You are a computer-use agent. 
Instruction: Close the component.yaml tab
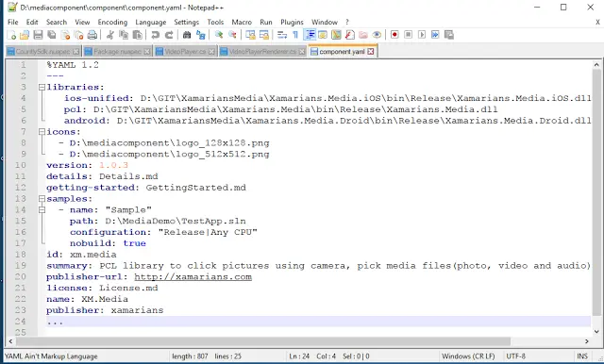click(x=371, y=52)
